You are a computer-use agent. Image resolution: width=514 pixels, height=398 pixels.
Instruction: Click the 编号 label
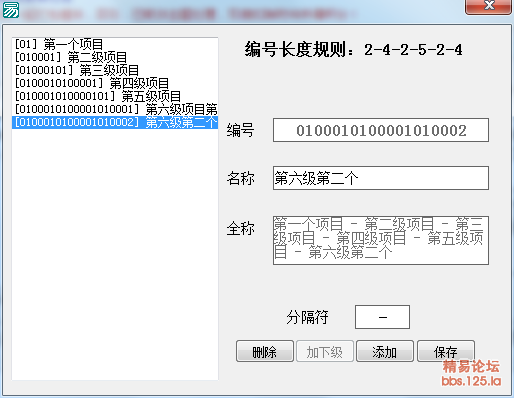pyautogui.click(x=240, y=130)
